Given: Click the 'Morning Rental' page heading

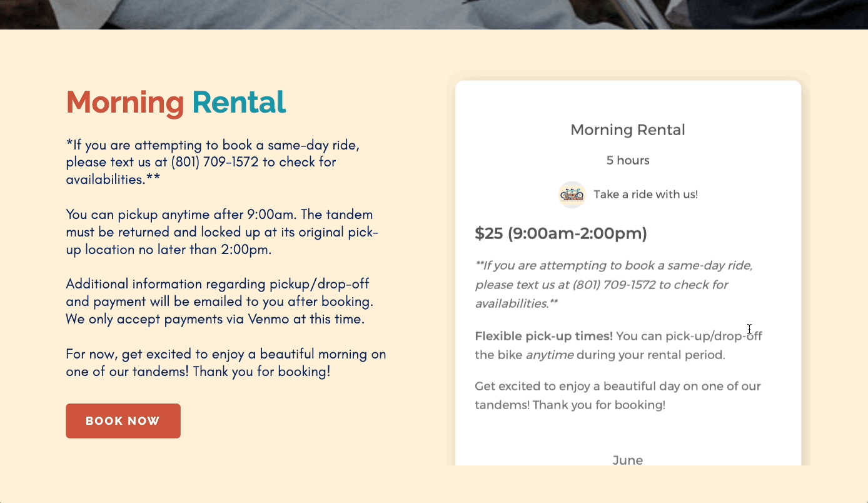Looking at the screenshot, I should pos(175,102).
